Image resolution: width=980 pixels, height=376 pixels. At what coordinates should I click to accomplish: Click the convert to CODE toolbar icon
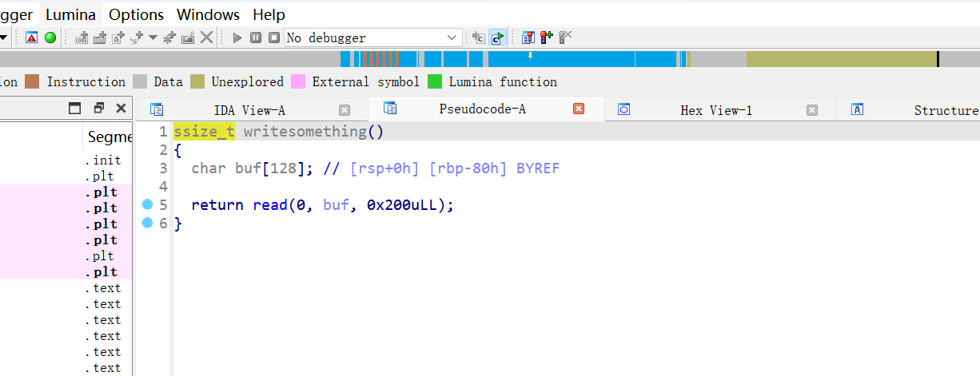(82, 38)
